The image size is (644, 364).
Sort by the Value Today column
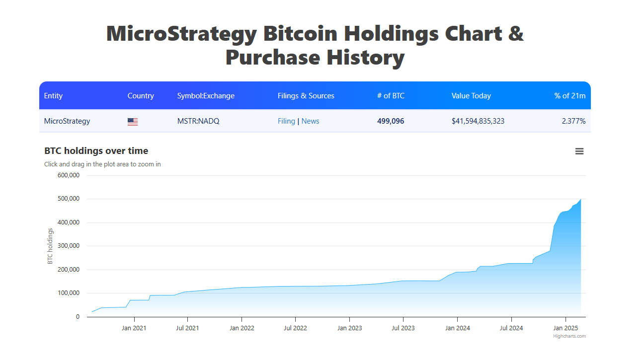pos(471,95)
